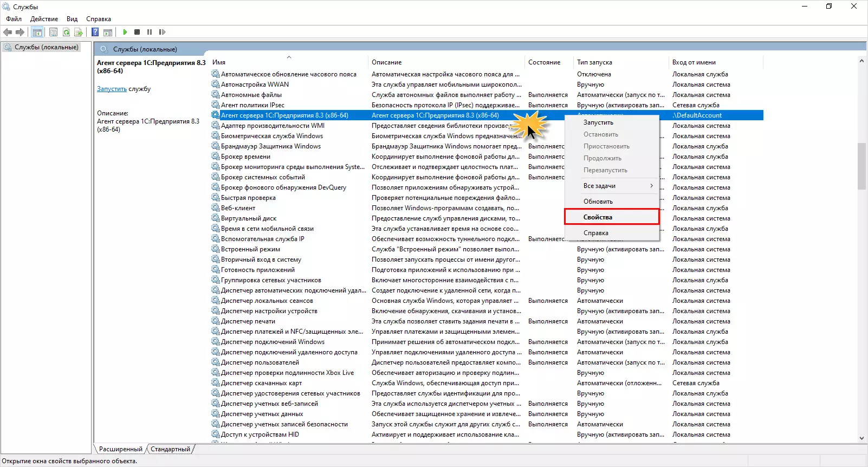
Task: Stop the service with the toolbar stop icon
Action: 137,32
